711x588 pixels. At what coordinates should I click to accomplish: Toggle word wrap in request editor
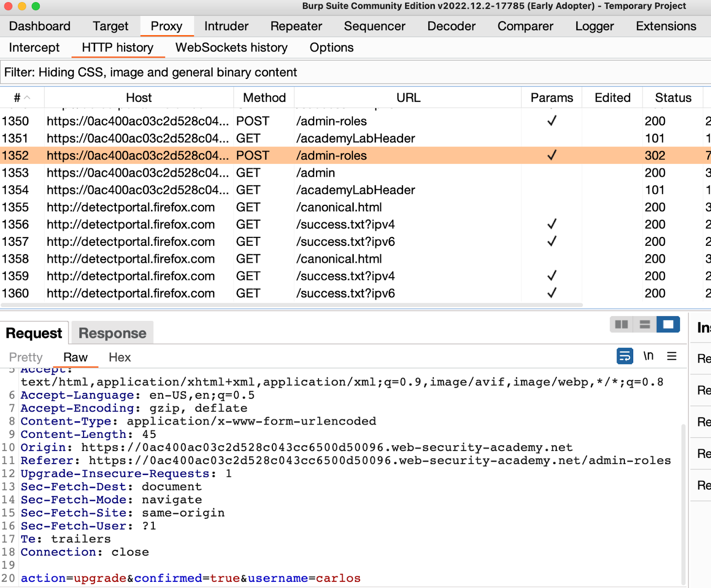click(625, 356)
